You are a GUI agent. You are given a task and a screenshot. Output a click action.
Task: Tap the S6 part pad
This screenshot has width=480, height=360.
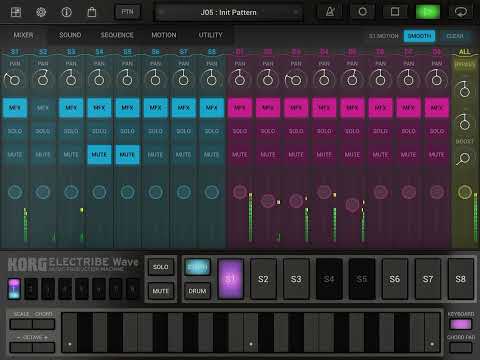point(395,279)
